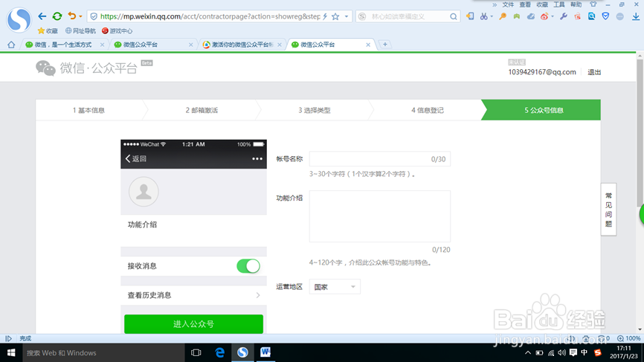Viewport: 644px width, 362px height.
Task: Open Microsoft Edge from taskbar
Action: click(x=219, y=352)
